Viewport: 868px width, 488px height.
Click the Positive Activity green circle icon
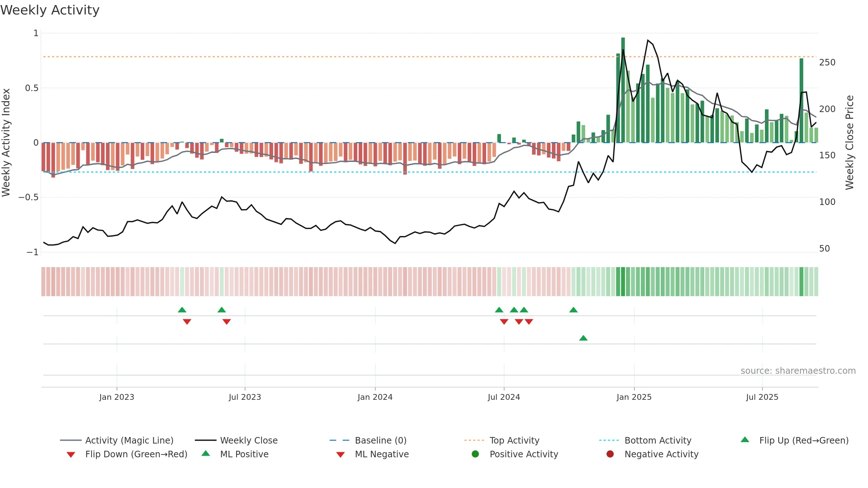tap(476, 454)
